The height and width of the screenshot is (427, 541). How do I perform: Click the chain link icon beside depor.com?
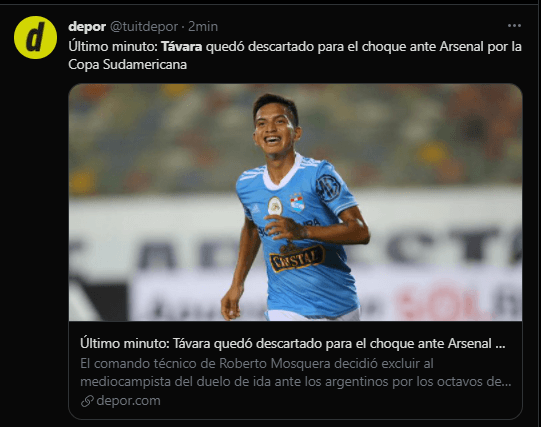(87, 401)
